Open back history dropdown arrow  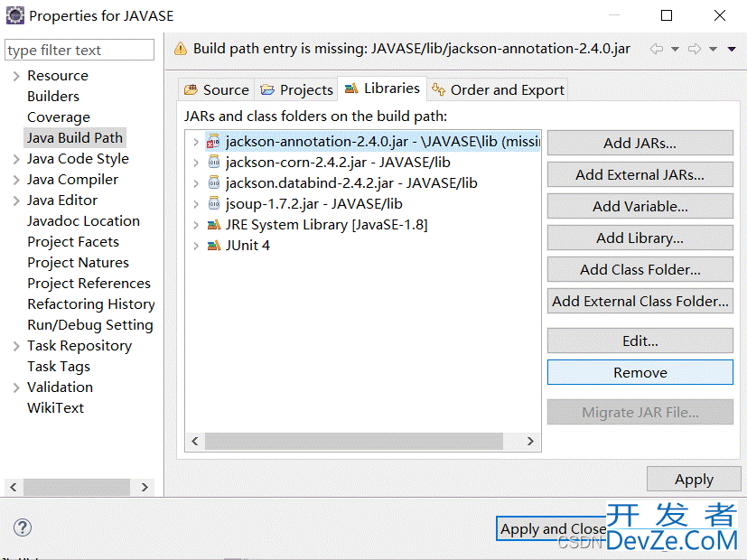675,49
